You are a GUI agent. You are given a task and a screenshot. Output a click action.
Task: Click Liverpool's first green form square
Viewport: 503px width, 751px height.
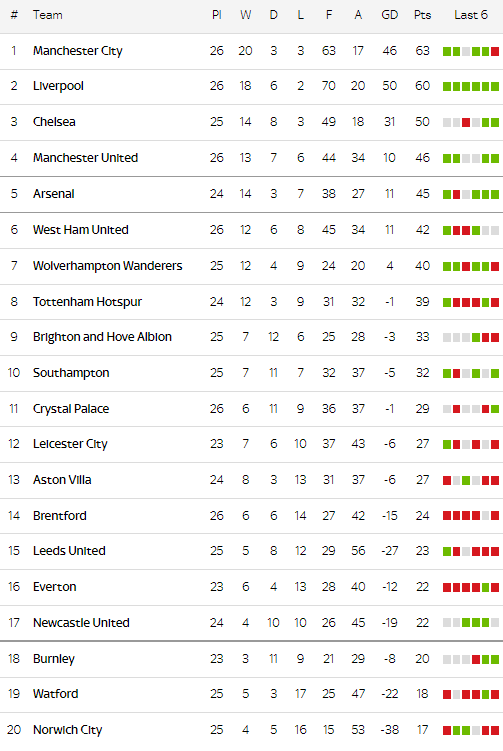click(x=446, y=87)
